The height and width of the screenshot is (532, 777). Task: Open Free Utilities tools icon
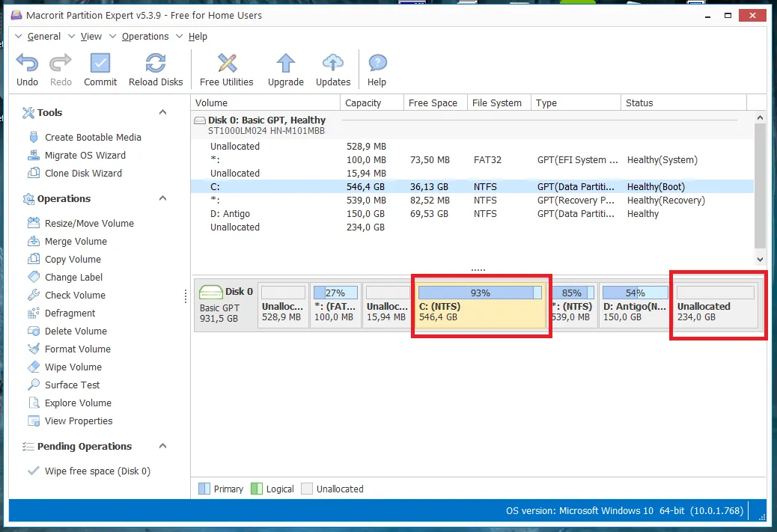[x=226, y=64]
